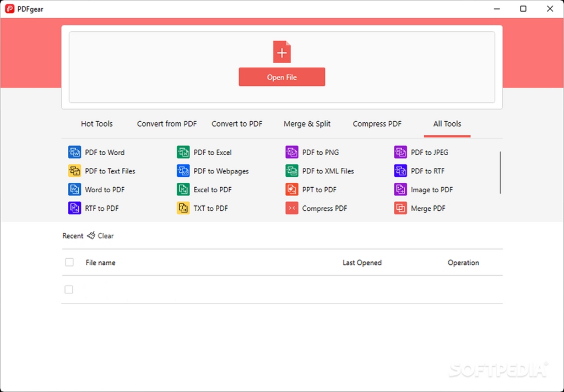
Task: Click the add-file plus document icon
Action: [281, 52]
